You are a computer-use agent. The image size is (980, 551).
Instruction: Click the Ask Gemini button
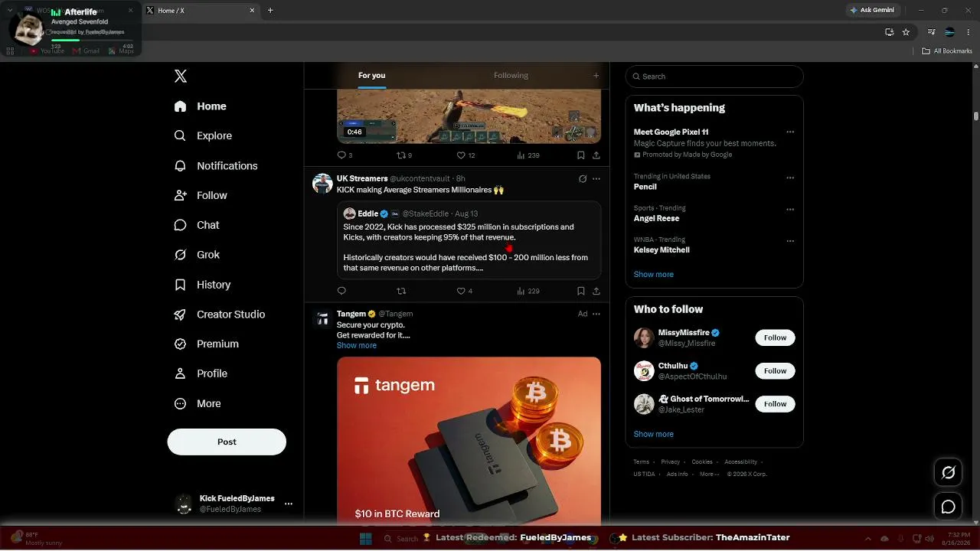(872, 10)
